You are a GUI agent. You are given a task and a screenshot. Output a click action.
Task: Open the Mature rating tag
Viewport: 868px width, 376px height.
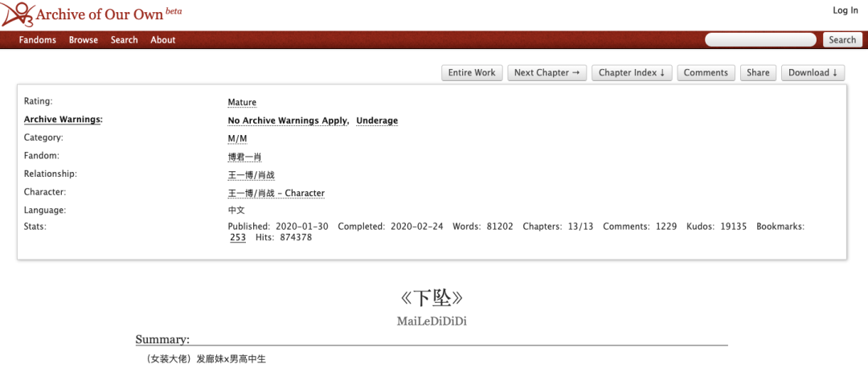pyautogui.click(x=242, y=103)
